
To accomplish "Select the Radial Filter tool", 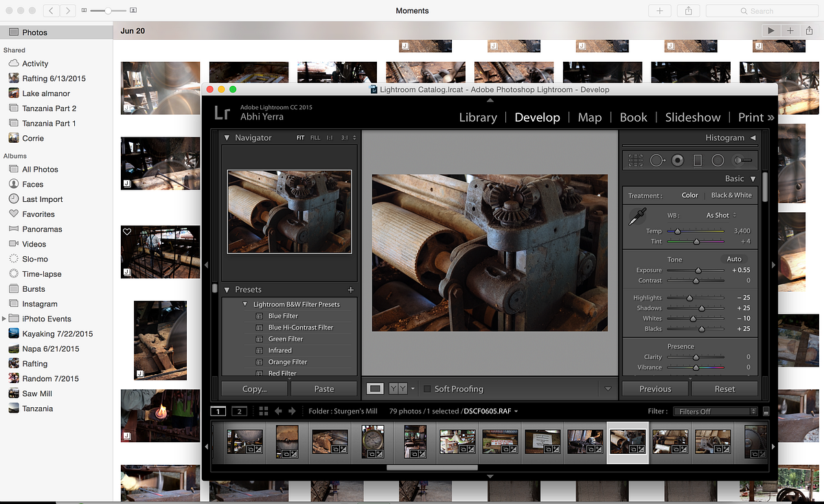I will coord(717,160).
